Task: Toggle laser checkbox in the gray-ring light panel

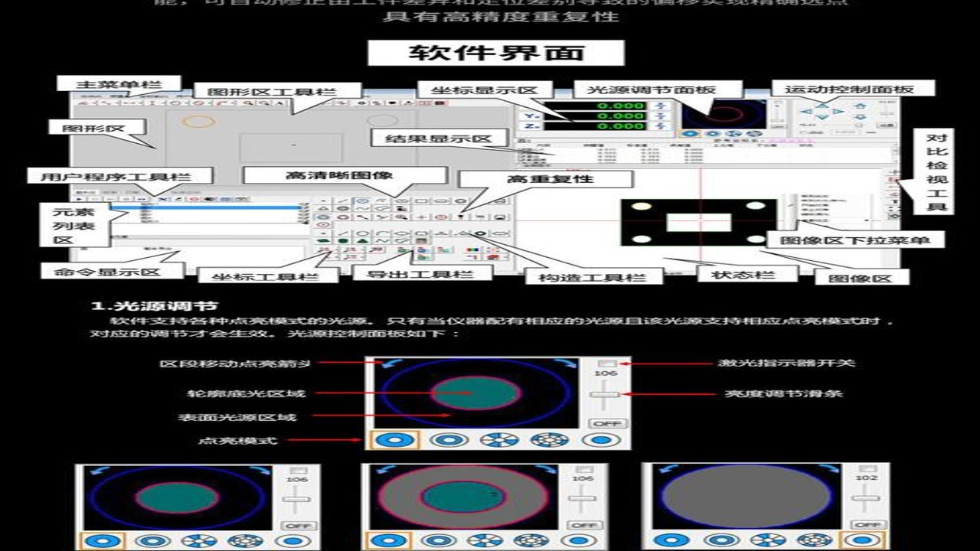Action: point(585,469)
